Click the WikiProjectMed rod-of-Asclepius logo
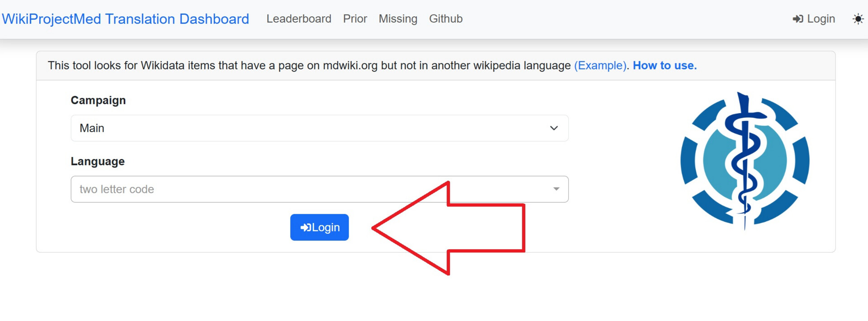Image resolution: width=868 pixels, height=321 pixels. [745, 161]
